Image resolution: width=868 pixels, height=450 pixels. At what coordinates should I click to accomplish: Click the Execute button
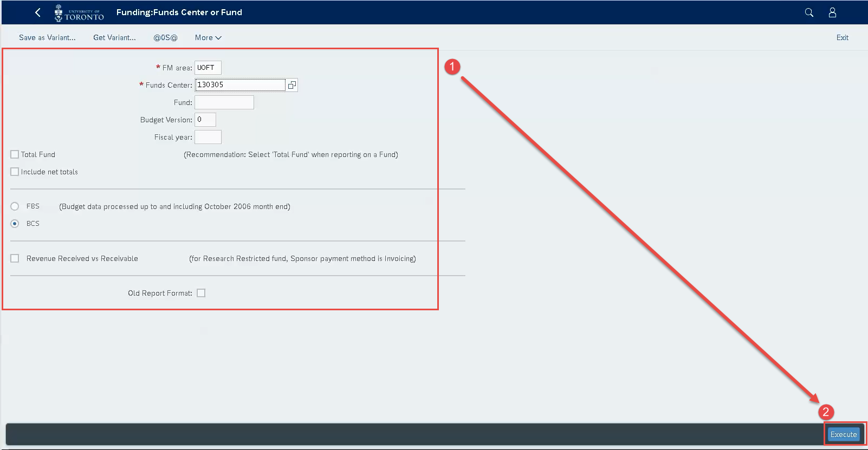click(844, 434)
